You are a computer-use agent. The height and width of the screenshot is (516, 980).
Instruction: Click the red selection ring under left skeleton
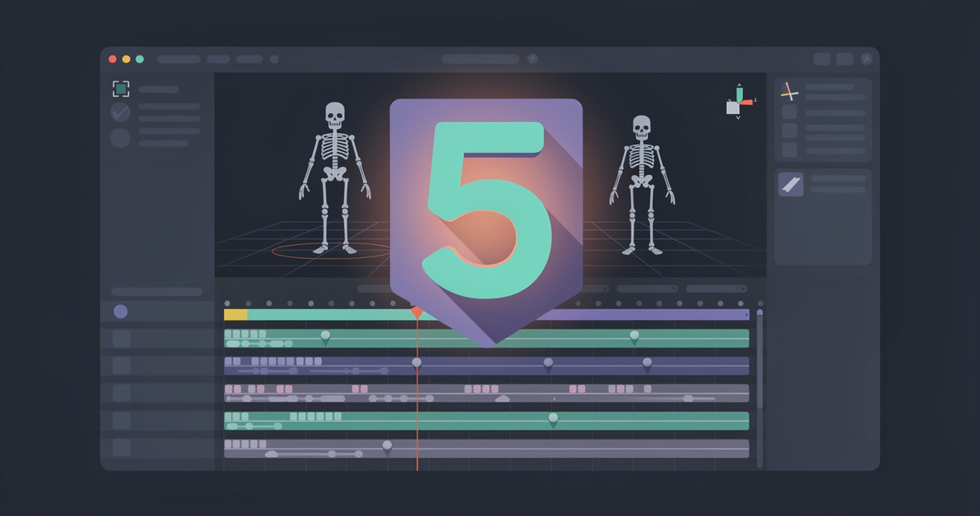point(330,251)
